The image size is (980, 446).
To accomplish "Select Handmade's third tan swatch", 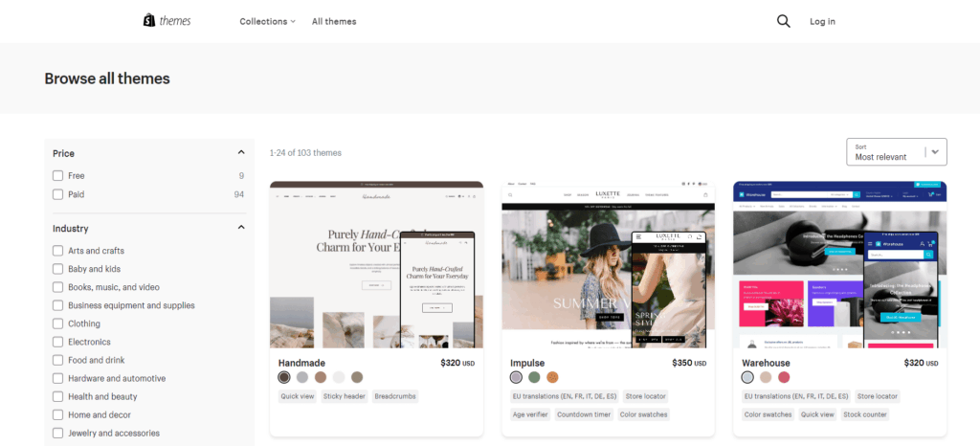I will coord(321,377).
